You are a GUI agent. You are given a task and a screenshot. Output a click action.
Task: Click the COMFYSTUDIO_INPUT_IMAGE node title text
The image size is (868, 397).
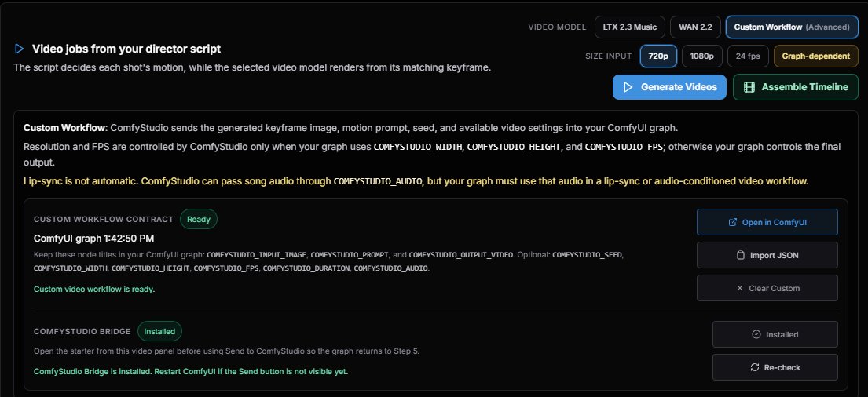(256, 255)
